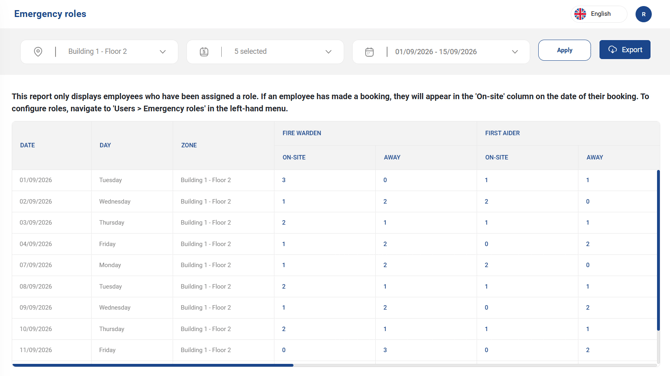Viewport: 670px width, 376px height.
Task: Expand the 5 selected dropdown
Action: 265,52
